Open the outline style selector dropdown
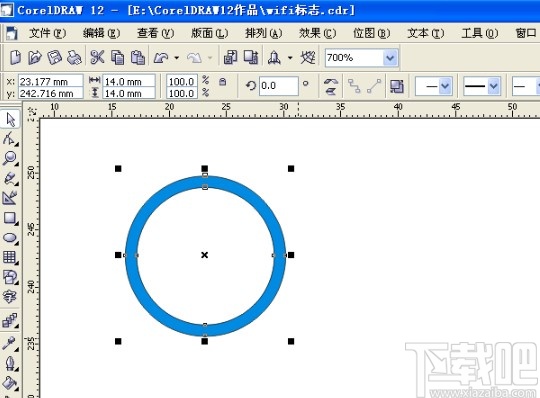The width and height of the screenshot is (540, 398). 494,86
